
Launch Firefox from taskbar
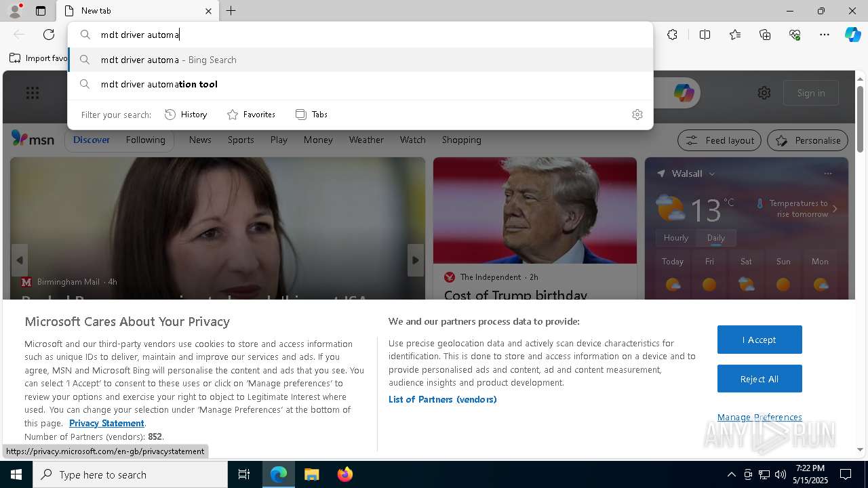pyautogui.click(x=344, y=474)
